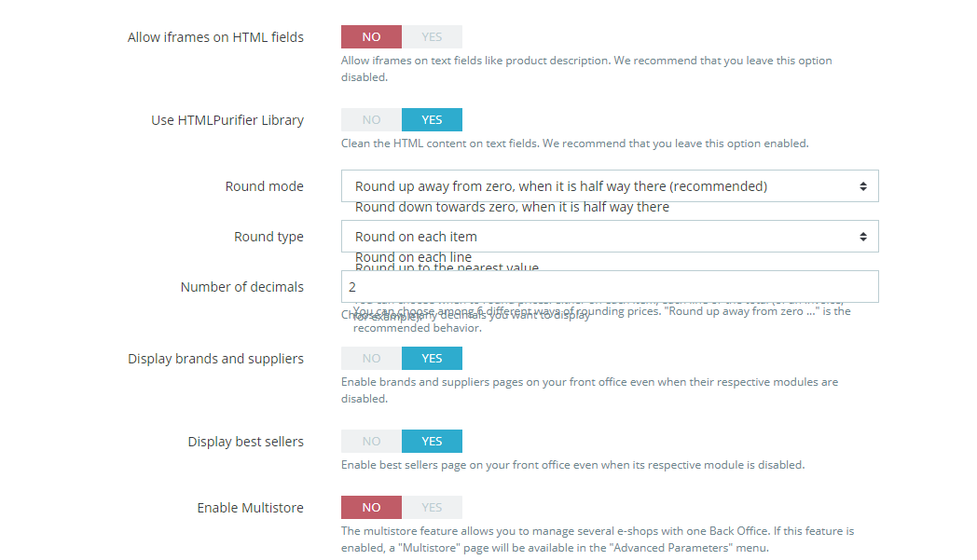
Task: Click NO for Enable Multistore
Action: [x=371, y=508]
